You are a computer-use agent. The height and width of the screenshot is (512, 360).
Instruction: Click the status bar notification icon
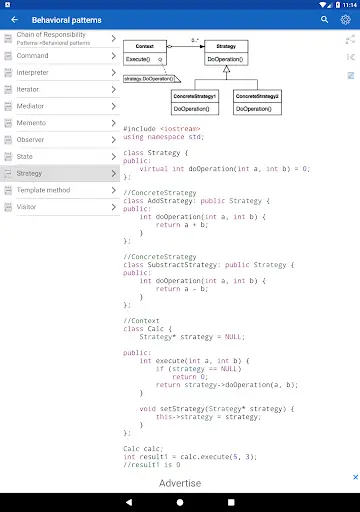pos(7,5)
